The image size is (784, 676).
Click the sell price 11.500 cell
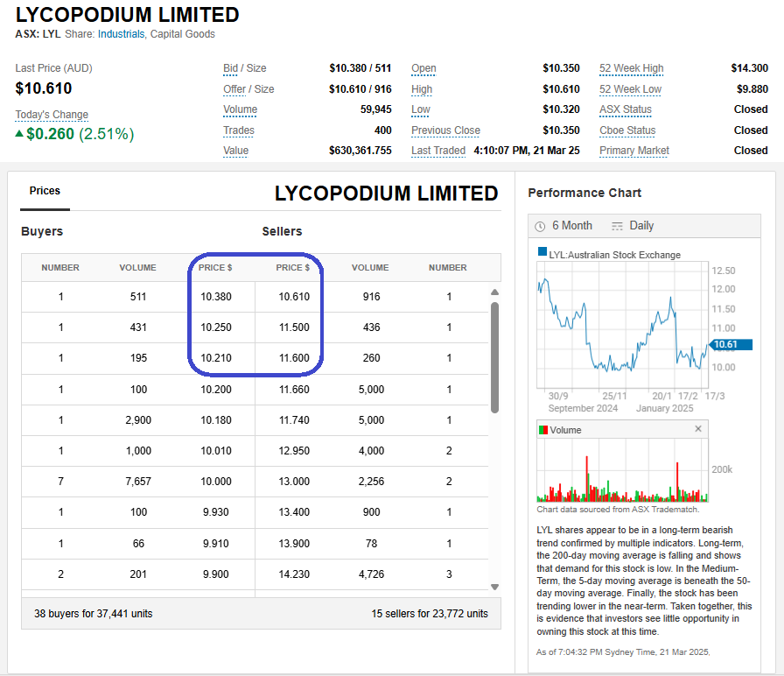pyautogui.click(x=294, y=327)
